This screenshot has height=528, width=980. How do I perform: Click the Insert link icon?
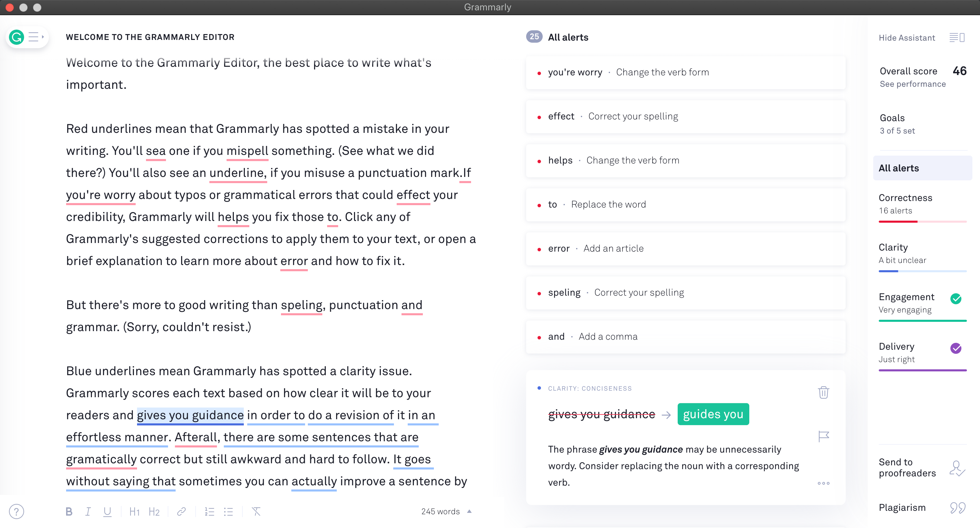(x=183, y=512)
